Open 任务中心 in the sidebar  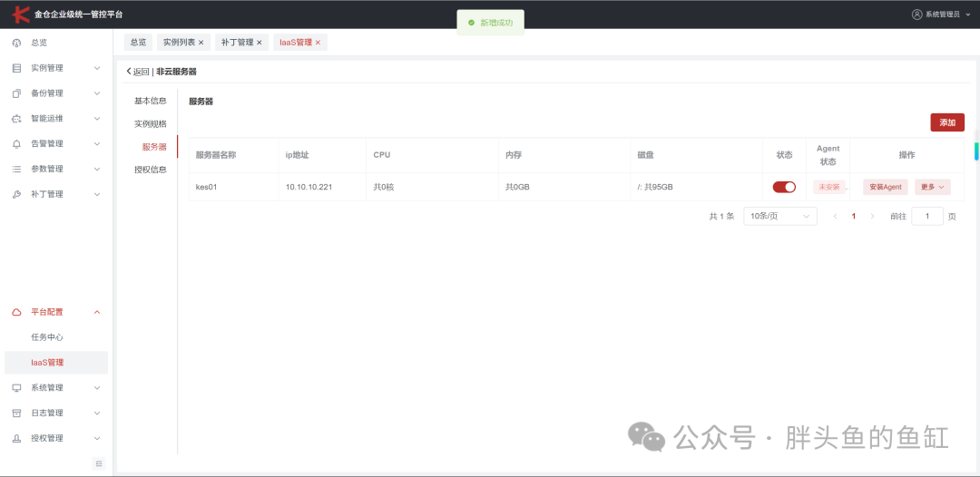pyautogui.click(x=47, y=337)
